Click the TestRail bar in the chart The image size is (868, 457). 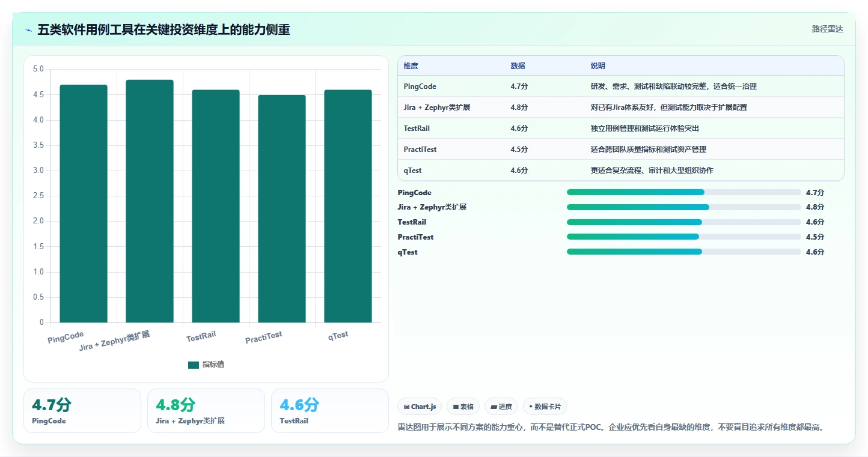216,206
